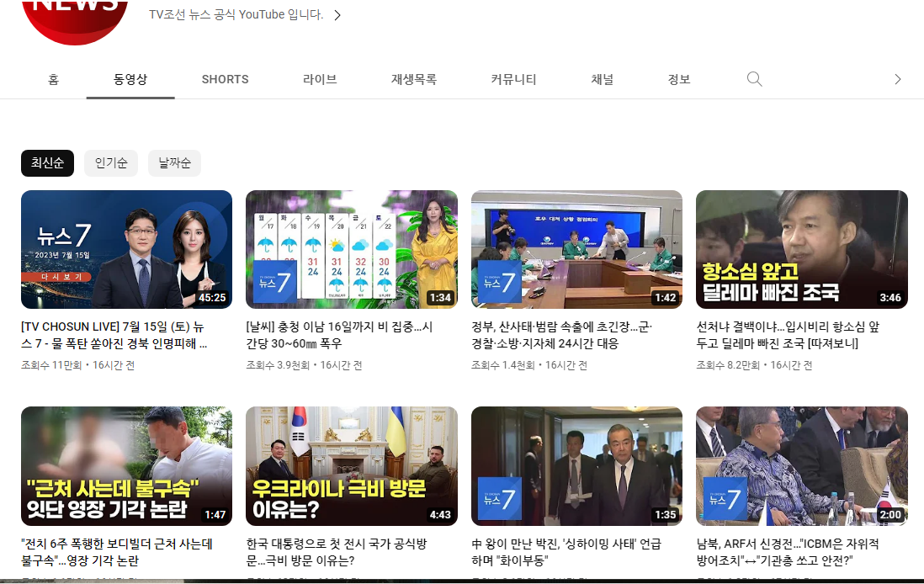Open the 재생목록 tab
The image size is (924, 584).
pos(413,79)
